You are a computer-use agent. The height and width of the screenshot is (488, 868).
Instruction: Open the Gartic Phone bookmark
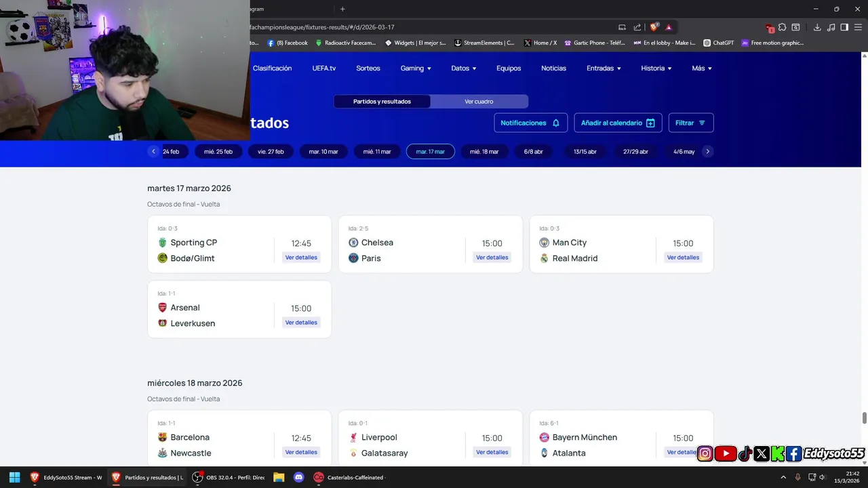[x=595, y=43]
